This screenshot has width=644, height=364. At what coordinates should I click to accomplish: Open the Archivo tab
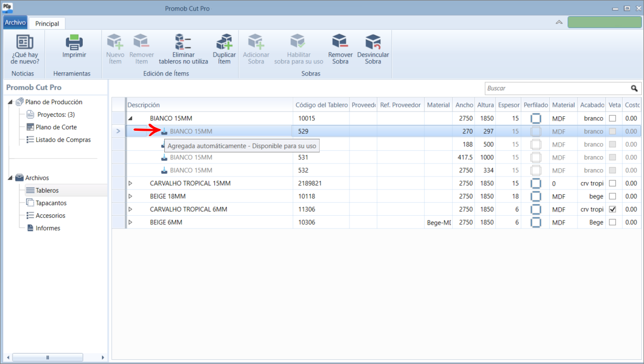click(x=15, y=23)
